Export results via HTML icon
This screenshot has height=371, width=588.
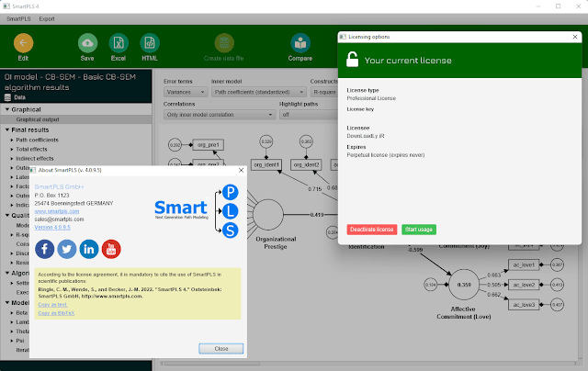pyautogui.click(x=150, y=43)
